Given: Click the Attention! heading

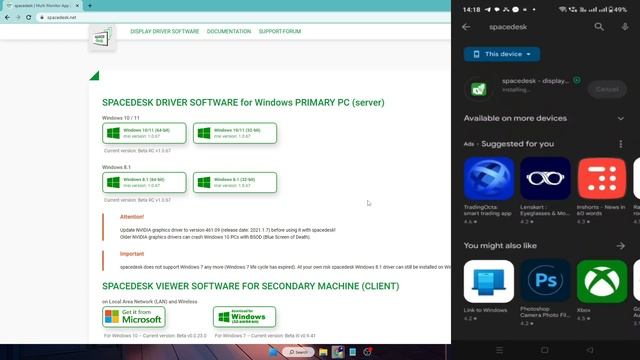Looking at the screenshot, I should pos(132,217).
